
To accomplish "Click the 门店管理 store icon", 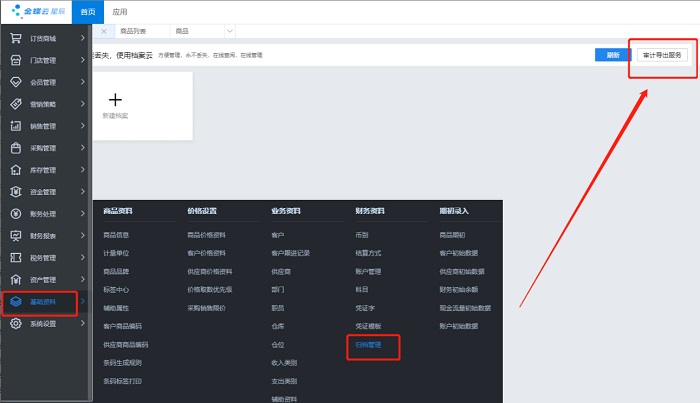I will (x=15, y=60).
